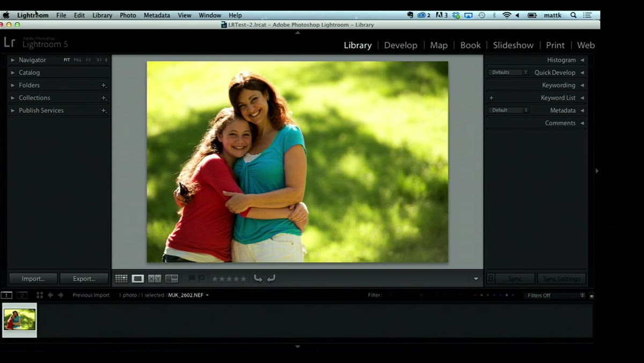This screenshot has width=644, height=363.
Task: Collapse top panel with arrow
Action: coord(298,33)
